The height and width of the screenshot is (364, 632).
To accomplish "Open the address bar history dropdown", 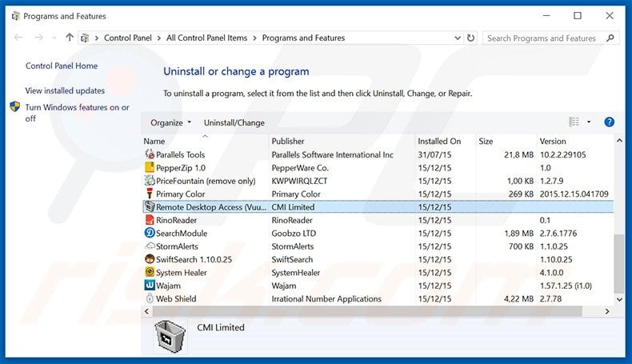I will pyautogui.click(x=458, y=38).
